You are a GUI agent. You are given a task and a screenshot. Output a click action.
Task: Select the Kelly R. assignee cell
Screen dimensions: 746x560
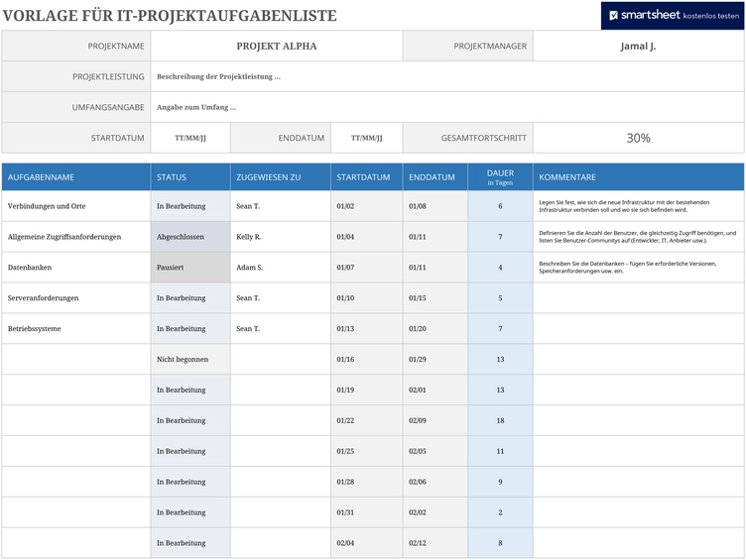click(x=280, y=237)
